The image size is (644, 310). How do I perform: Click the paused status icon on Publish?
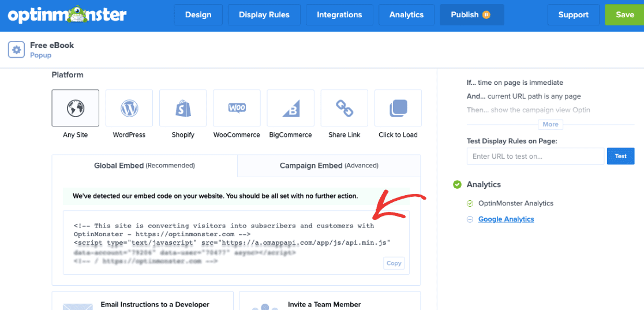pos(486,15)
